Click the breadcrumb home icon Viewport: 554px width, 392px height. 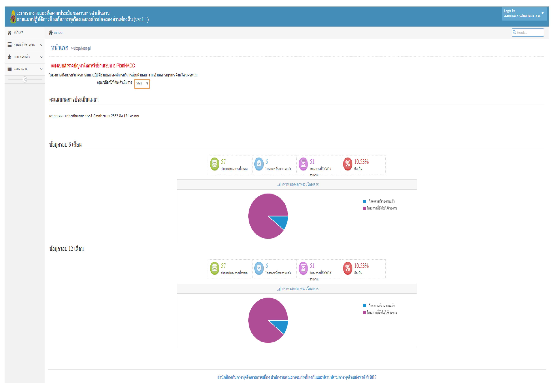coord(51,33)
